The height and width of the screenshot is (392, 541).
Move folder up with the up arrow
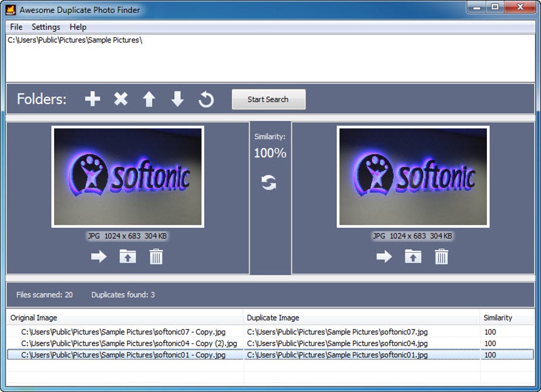[x=149, y=99]
